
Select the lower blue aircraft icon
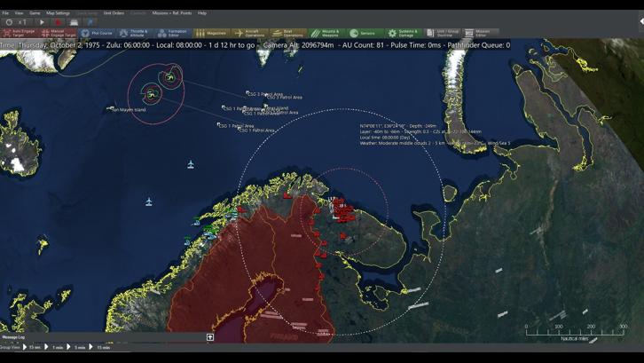click(x=149, y=201)
